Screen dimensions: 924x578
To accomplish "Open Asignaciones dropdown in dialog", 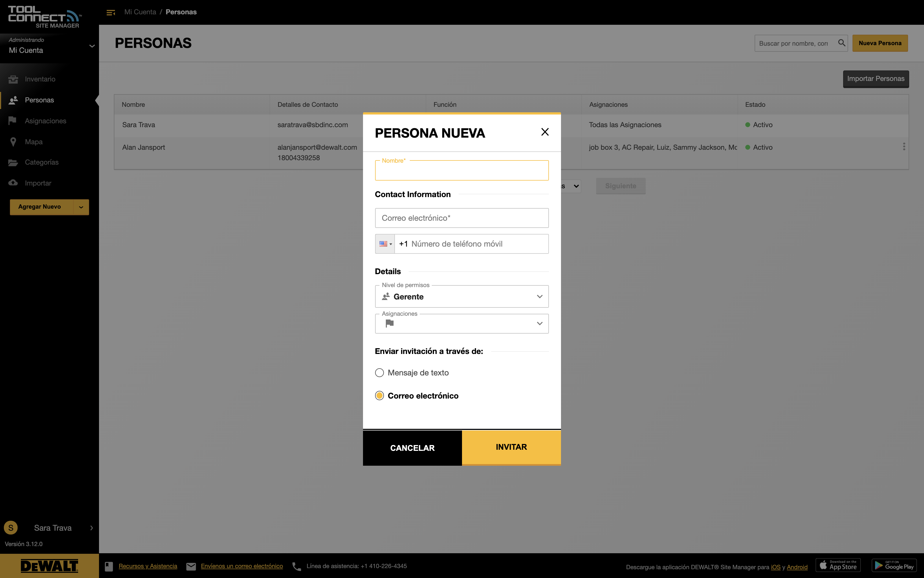I will click(462, 323).
